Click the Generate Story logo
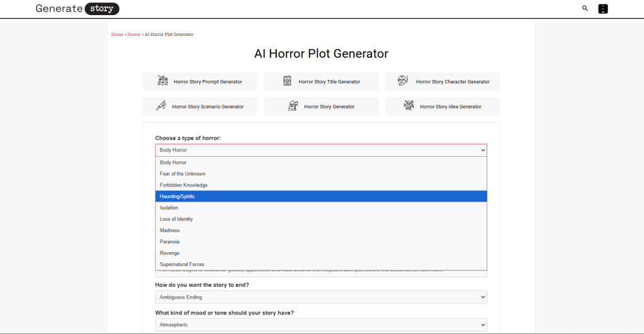 (x=77, y=9)
